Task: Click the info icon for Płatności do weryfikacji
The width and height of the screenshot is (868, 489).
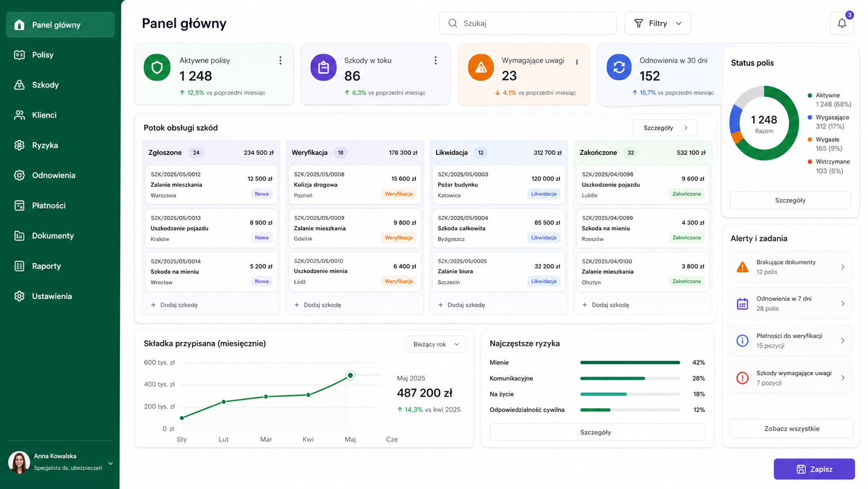Action: coord(742,341)
